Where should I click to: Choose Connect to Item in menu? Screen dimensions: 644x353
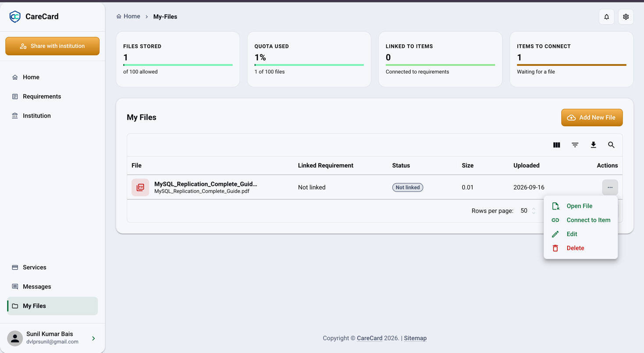(x=581, y=220)
